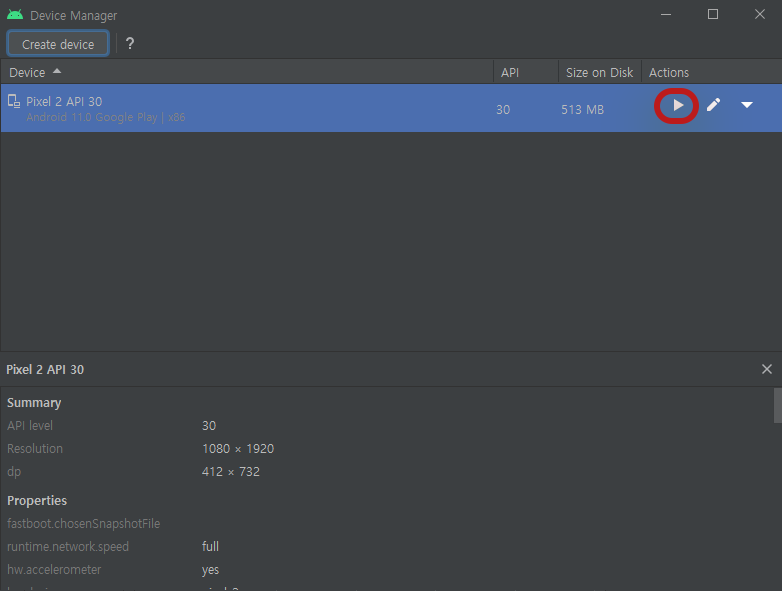Click the Properties section heading
Screen dimensions: 782x591
click(37, 500)
